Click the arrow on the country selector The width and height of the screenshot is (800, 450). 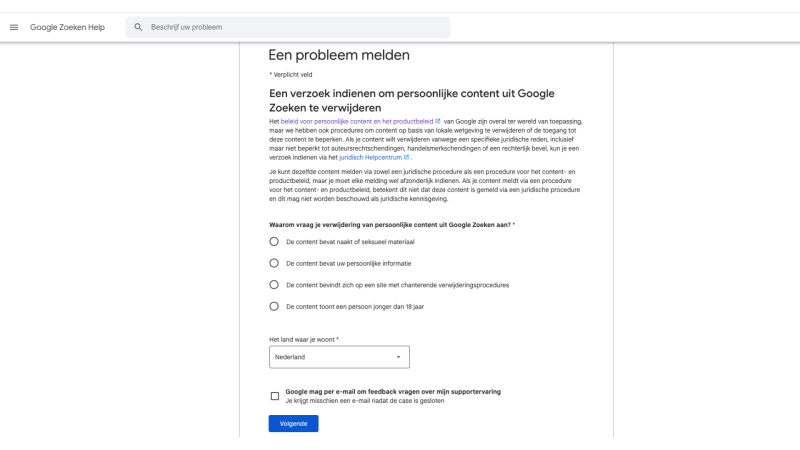[x=398, y=357]
